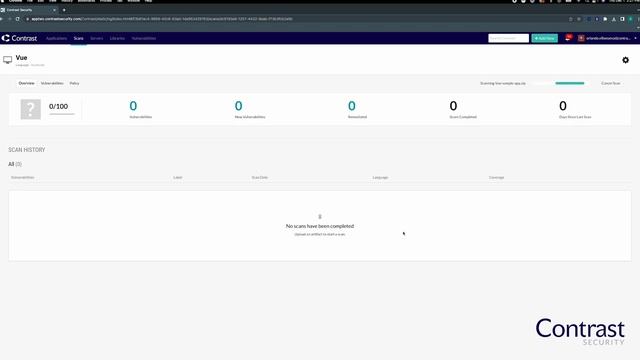Click the monitor icon beside Vue title
640x360 pixels.
pos(7,60)
